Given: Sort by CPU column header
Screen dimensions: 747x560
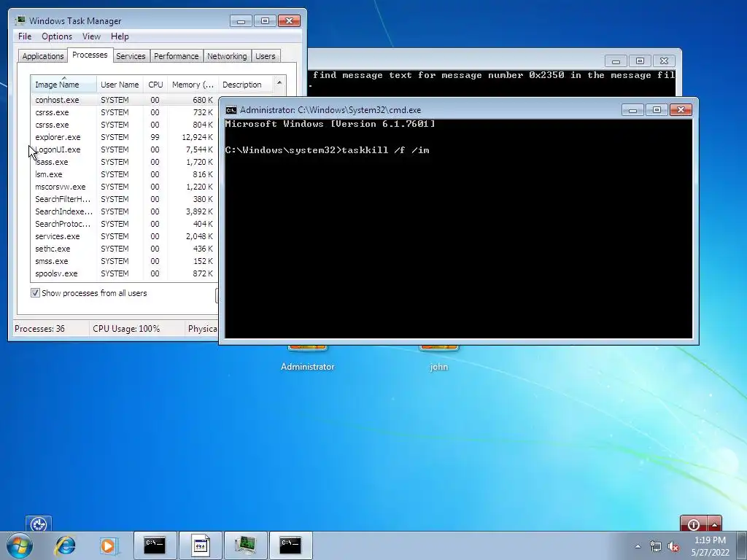Looking at the screenshot, I should 155,85.
